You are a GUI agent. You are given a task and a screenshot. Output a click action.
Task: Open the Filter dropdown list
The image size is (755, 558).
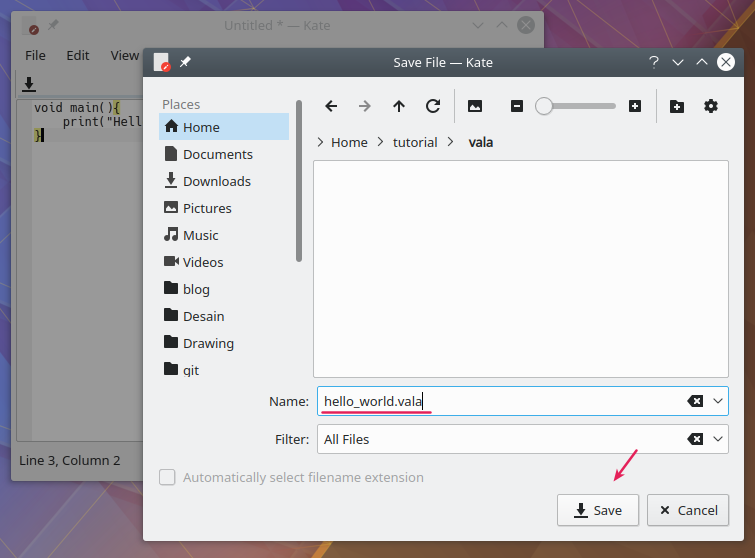(718, 439)
